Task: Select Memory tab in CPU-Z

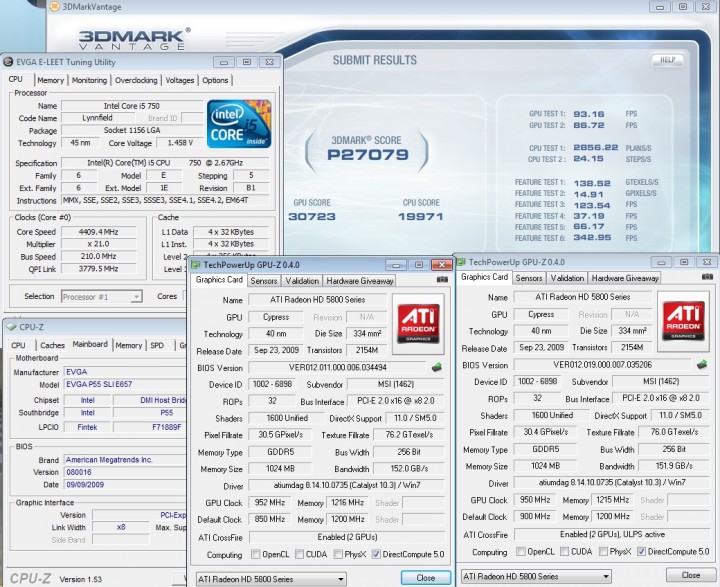Action: click(129, 345)
